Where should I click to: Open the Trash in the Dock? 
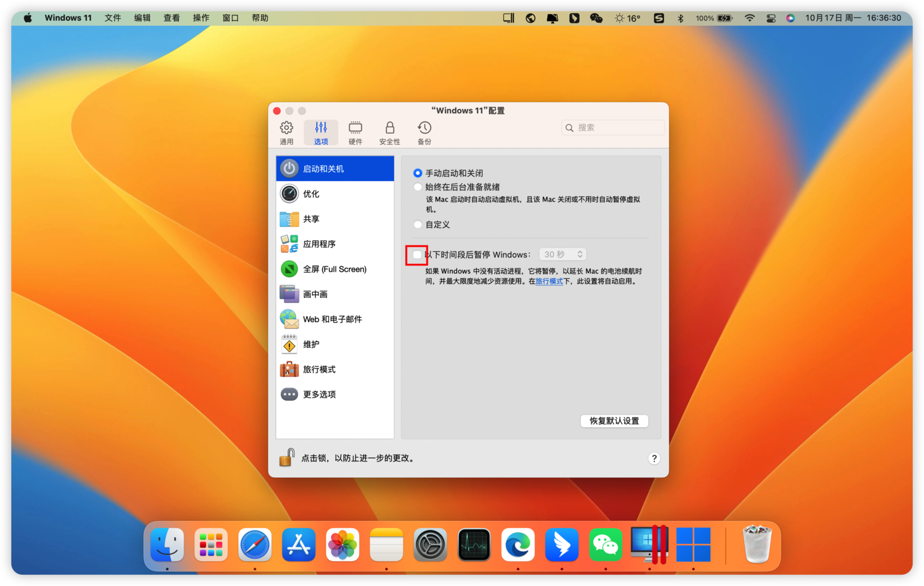click(756, 545)
